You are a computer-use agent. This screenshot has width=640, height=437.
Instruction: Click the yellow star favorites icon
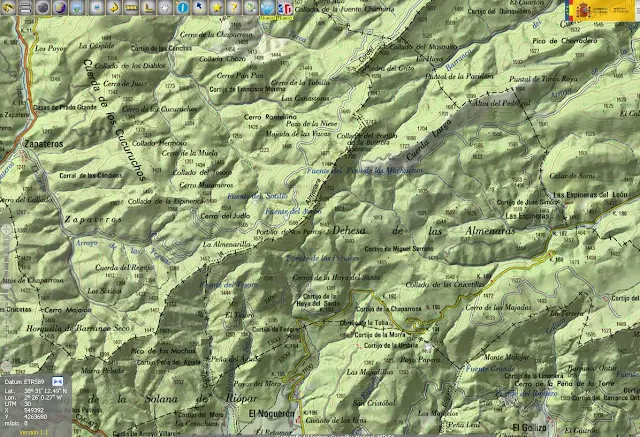pyautogui.click(x=217, y=7)
